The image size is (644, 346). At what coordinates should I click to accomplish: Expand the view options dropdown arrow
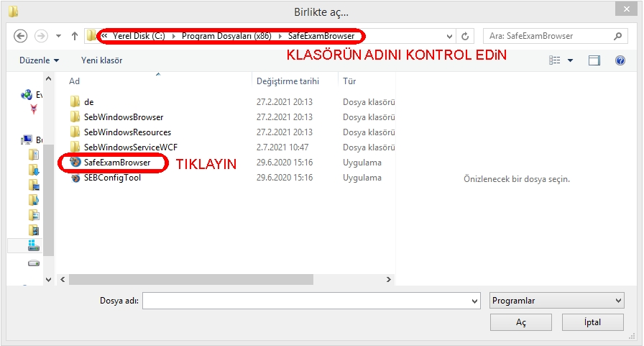pyautogui.click(x=570, y=61)
